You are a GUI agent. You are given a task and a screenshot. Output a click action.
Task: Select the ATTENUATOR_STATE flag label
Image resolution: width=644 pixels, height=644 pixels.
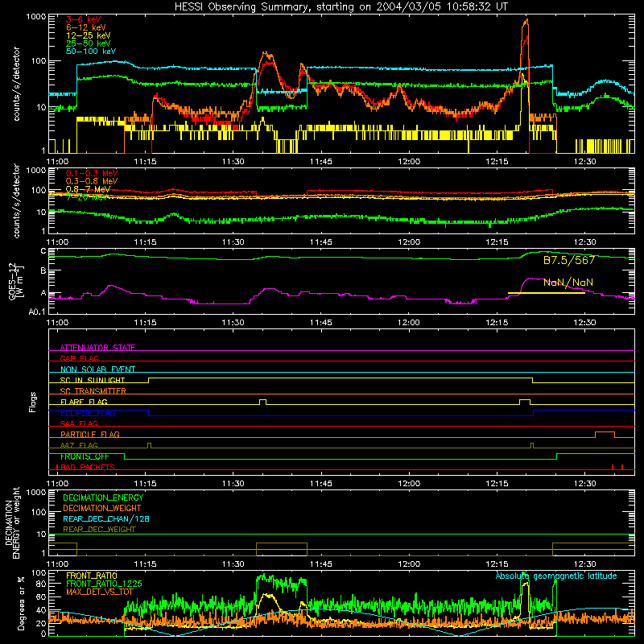(97, 348)
